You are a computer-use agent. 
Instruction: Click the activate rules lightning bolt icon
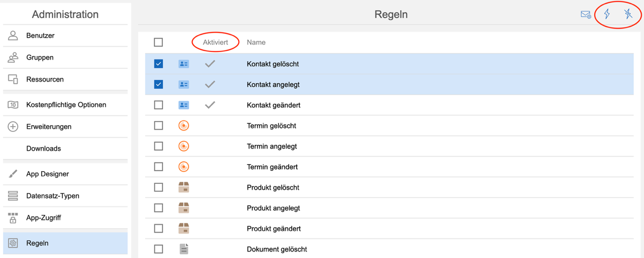[607, 14]
